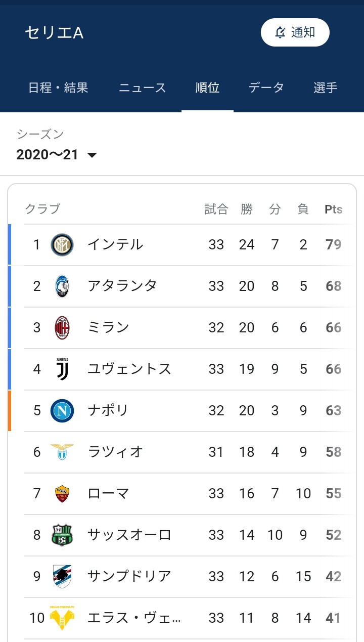Image resolution: width=364 pixels, height=642 pixels.
Task: Open the サンプドリア team name link
Action: (x=129, y=576)
